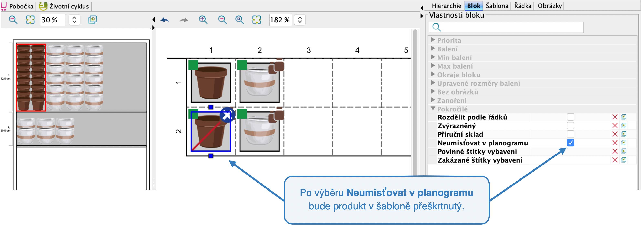The image size is (644, 234).
Task: Enable the Zvýrazněný checkbox
Action: point(570,125)
